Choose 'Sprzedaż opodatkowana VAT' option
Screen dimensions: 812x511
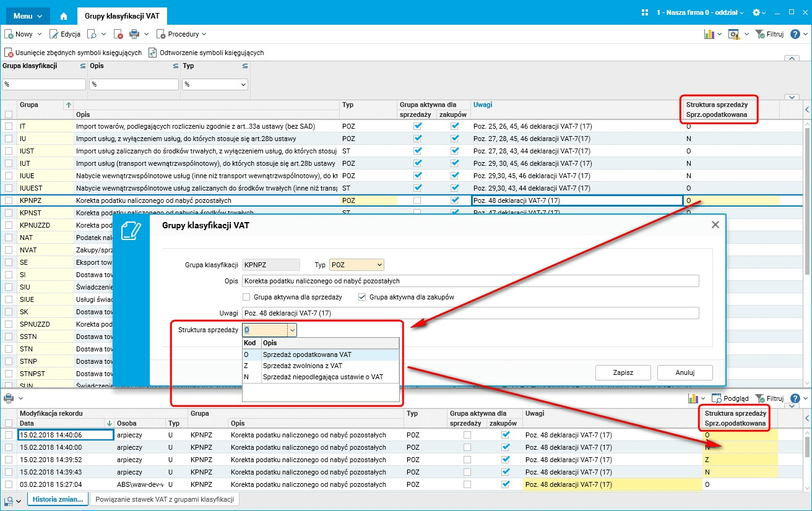(x=321, y=355)
